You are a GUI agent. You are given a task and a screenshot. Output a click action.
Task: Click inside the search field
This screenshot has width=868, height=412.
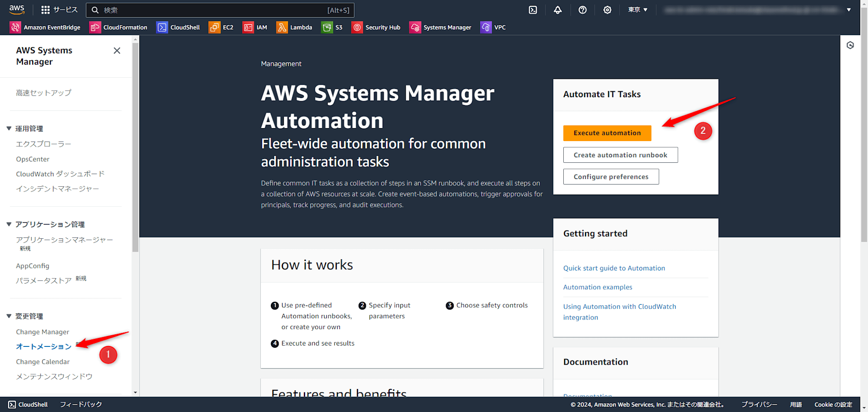click(220, 10)
